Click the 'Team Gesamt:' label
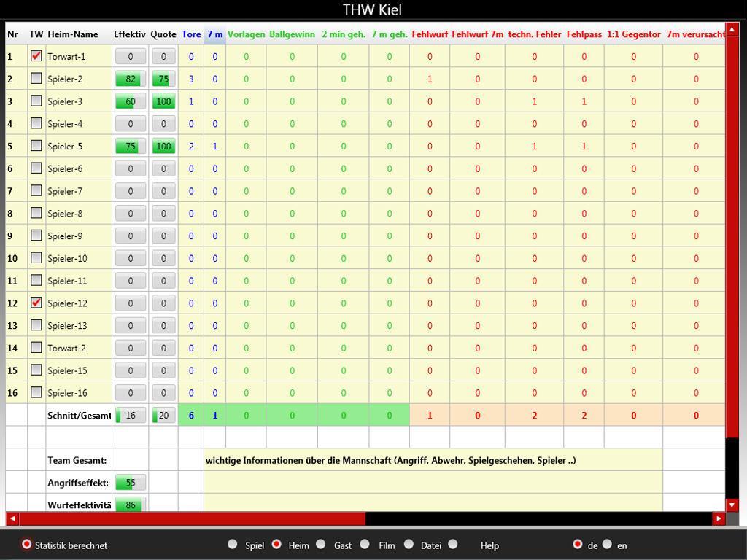The height and width of the screenshot is (560, 747). (77, 461)
